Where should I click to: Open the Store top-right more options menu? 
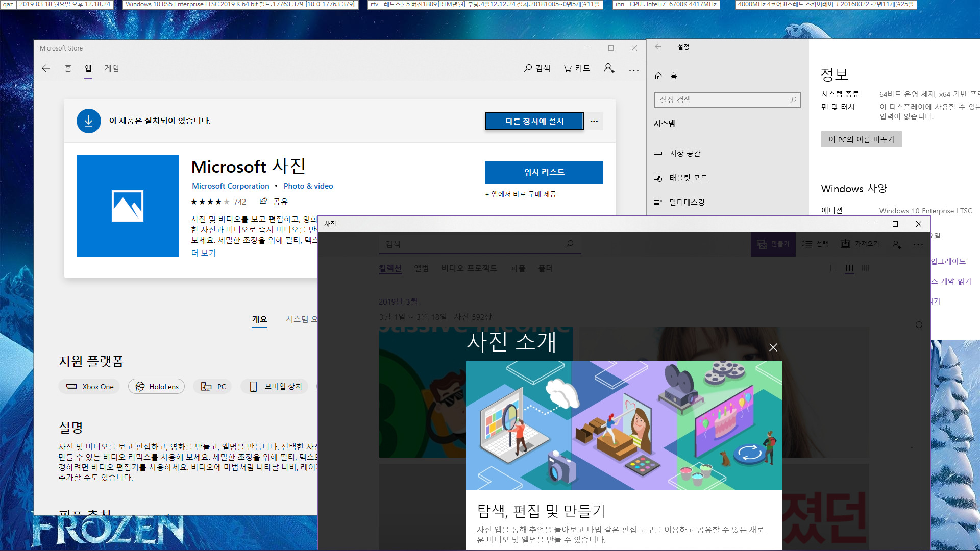coord(634,70)
